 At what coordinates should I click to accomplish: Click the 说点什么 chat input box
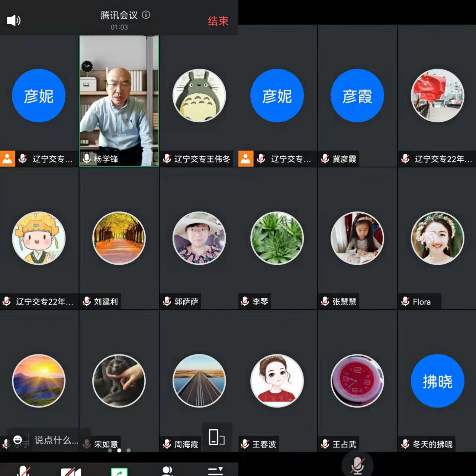(x=56, y=440)
